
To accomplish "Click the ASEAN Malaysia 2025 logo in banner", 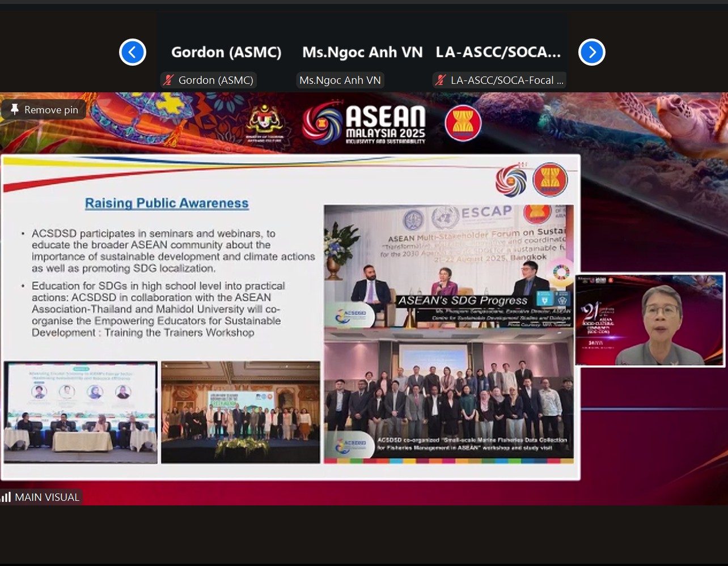I will pos(364,123).
